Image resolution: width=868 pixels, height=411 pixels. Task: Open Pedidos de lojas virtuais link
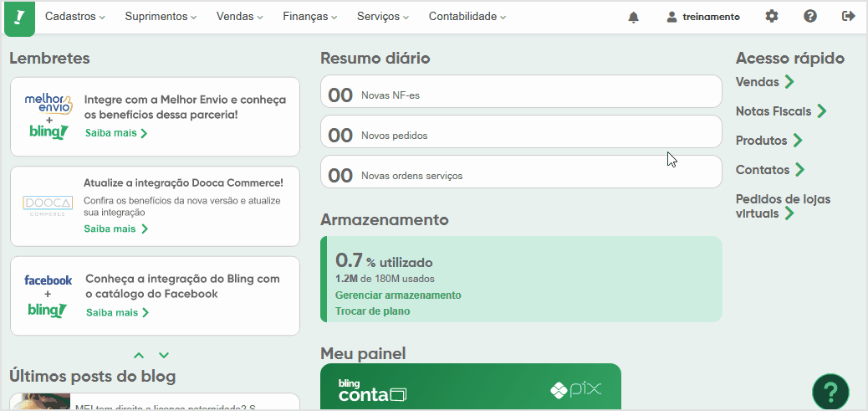(784, 206)
